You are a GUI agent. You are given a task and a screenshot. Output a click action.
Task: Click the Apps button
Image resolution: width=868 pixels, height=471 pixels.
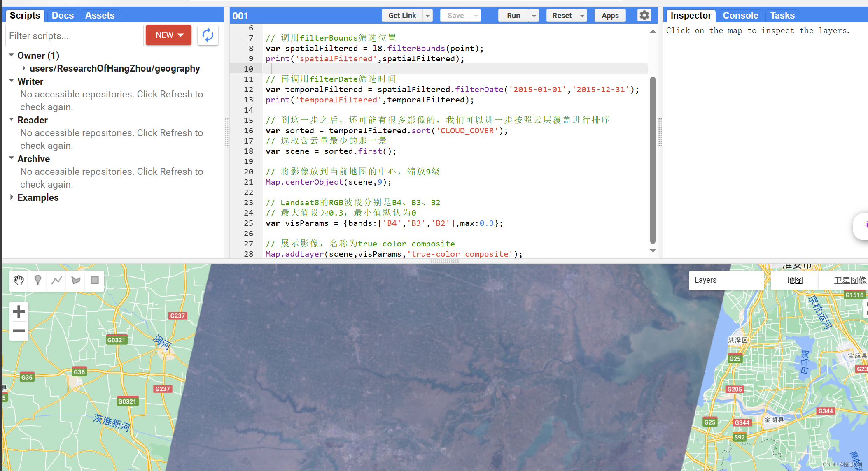(x=610, y=15)
